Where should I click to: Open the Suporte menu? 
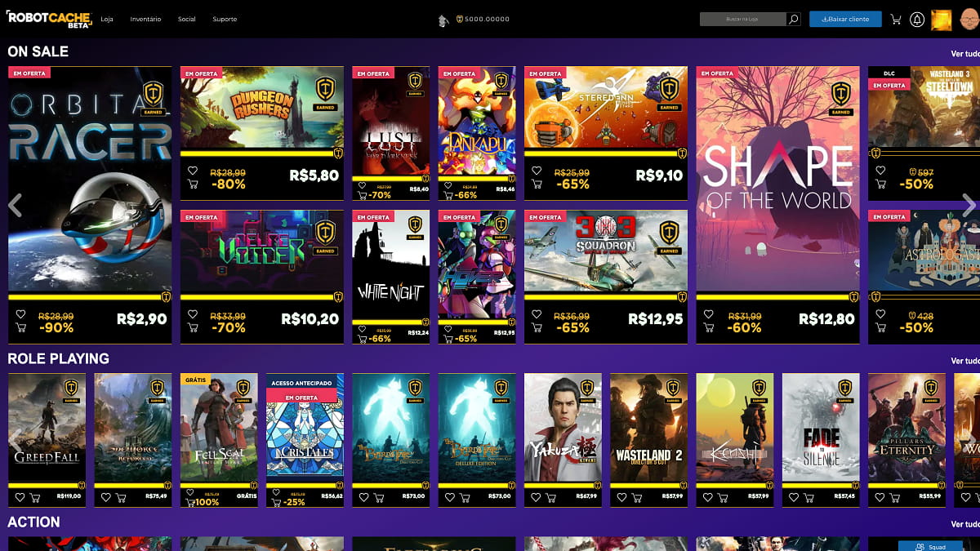tap(225, 19)
